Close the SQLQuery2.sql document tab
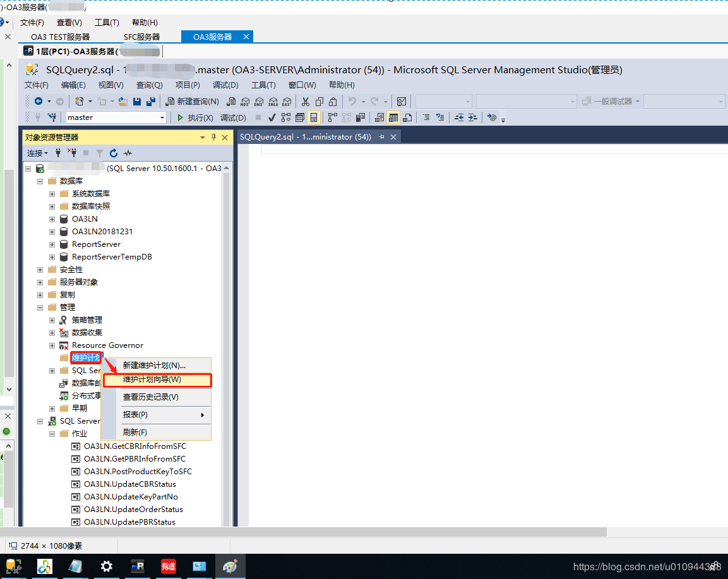Image resolution: width=728 pixels, height=579 pixels. click(393, 137)
